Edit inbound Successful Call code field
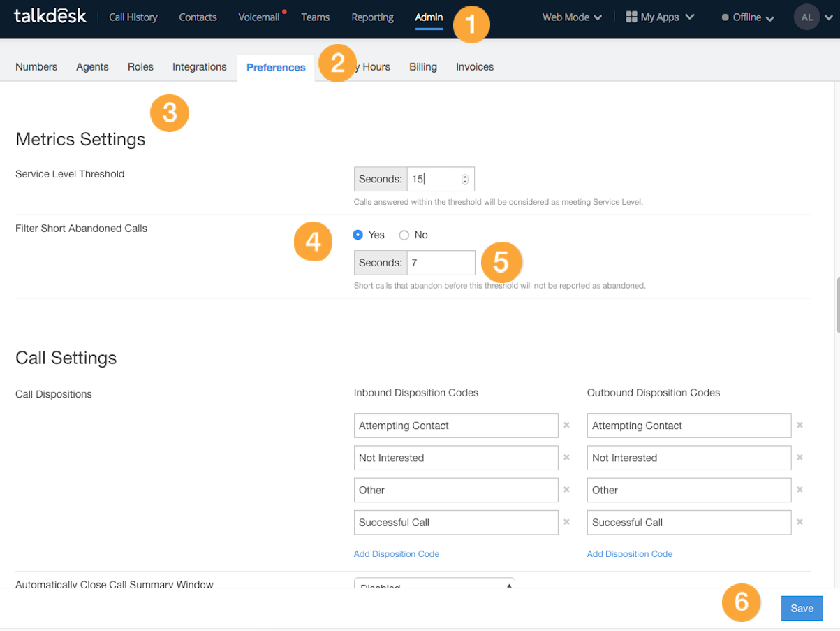 click(x=456, y=522)
